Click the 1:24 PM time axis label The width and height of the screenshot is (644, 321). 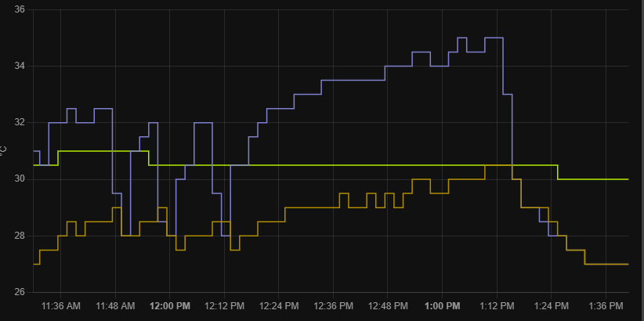tap(552, 306)
